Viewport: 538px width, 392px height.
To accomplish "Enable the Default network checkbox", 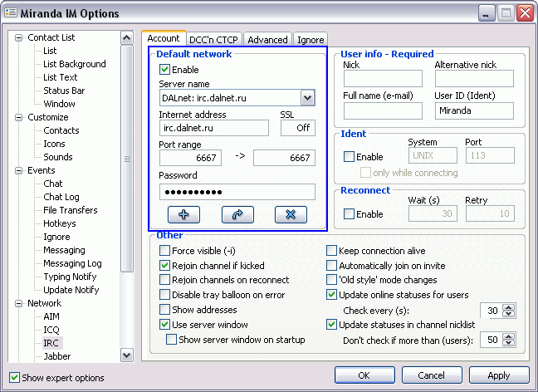I will click(x=164, y=69).
